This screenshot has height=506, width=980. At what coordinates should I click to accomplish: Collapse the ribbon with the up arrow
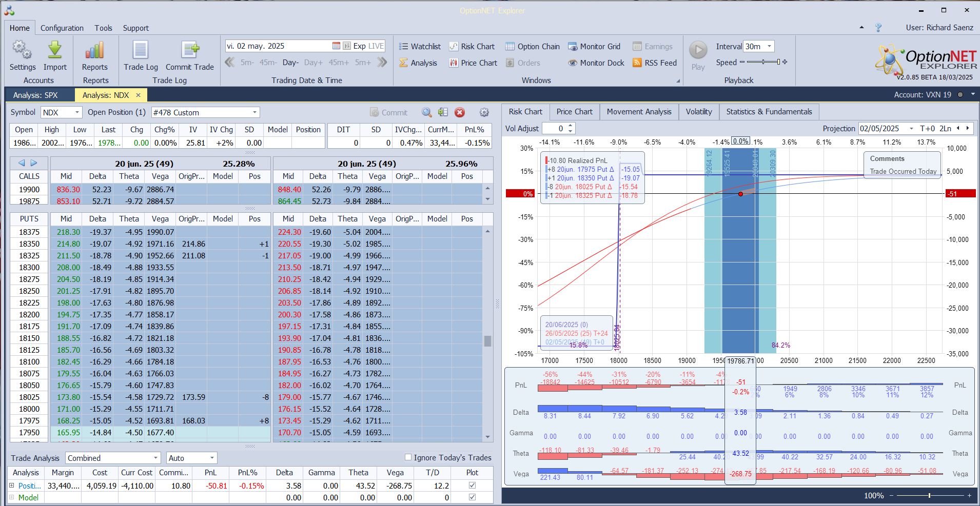861,28
